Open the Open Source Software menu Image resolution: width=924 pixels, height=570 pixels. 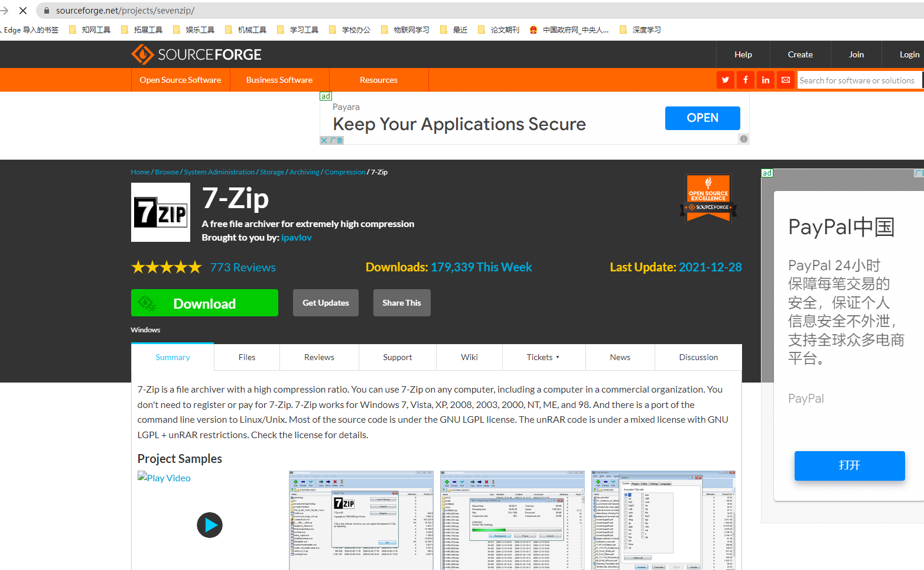(180, 79)
